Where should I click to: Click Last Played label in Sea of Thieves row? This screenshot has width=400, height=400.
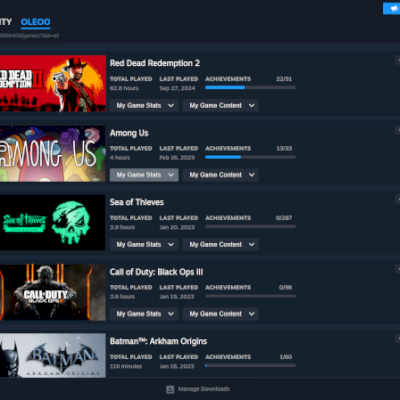179,218
